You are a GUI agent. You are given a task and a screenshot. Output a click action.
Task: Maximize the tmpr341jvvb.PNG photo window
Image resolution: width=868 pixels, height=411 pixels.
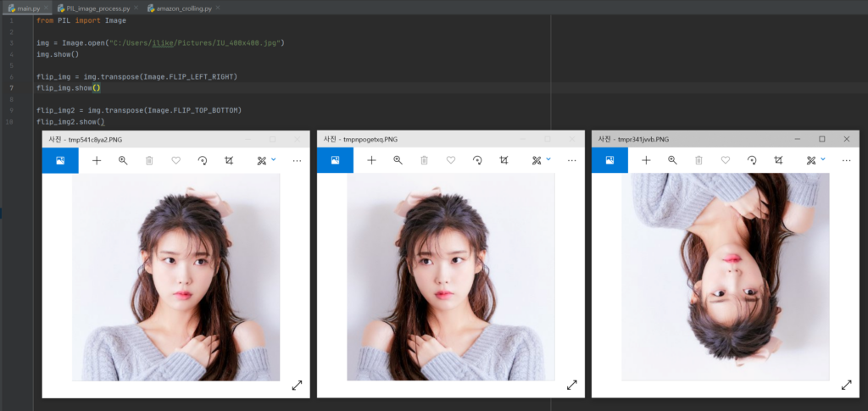(821, 139)
